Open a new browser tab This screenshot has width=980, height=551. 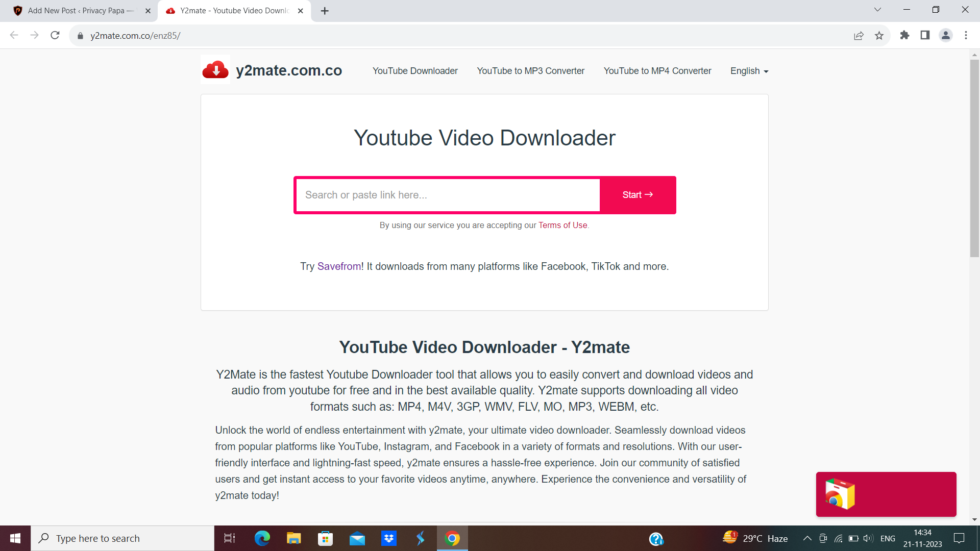(325, 11)
